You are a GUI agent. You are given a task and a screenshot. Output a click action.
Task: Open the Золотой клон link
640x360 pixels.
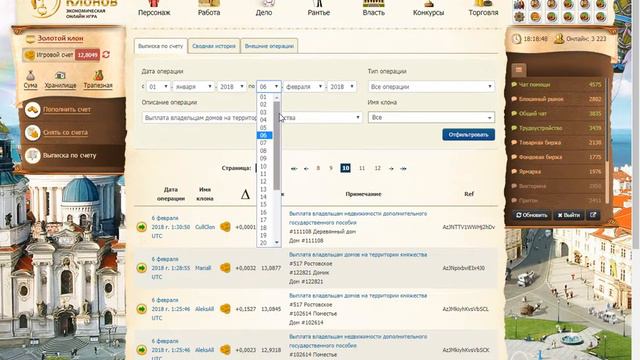(60, 38)
